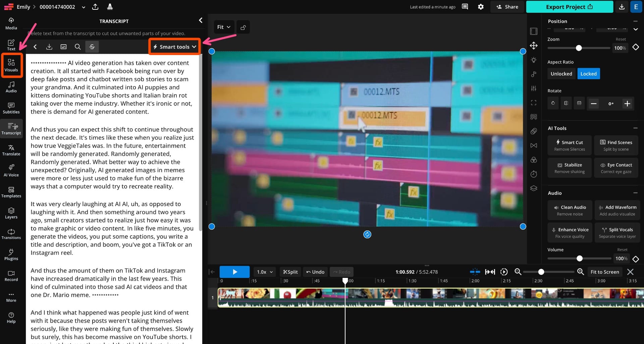Expand the playback speed 1.0x dropdown
The width and height of the screenshot is (644, 344).
click(264, 272)
